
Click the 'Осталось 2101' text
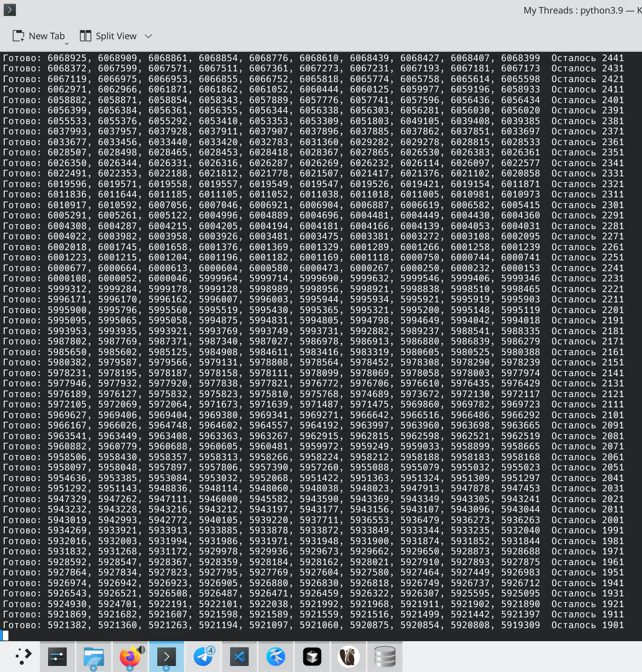pos(587,415)
